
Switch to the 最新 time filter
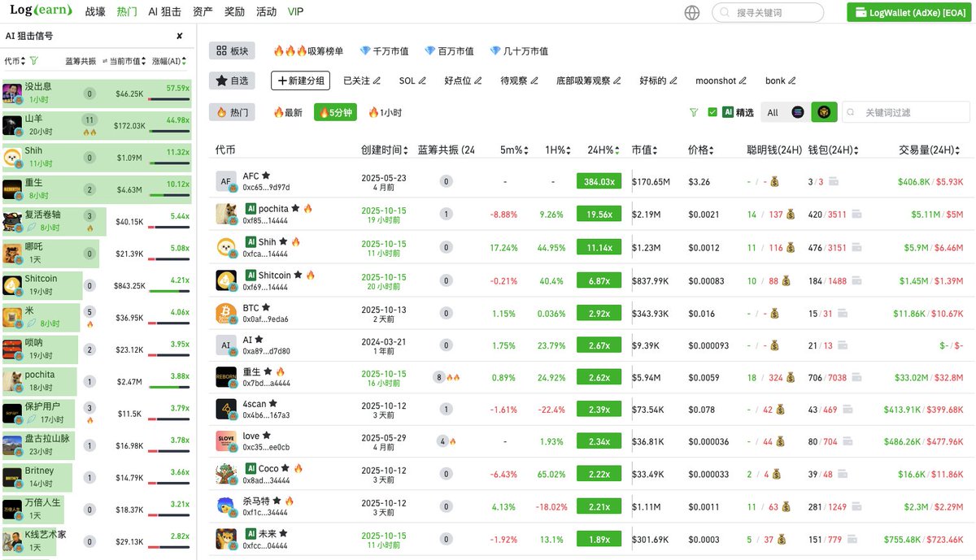click(x=288, y=112)
